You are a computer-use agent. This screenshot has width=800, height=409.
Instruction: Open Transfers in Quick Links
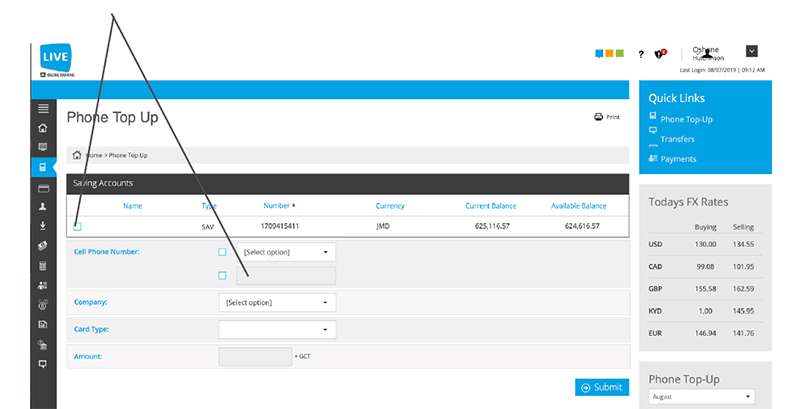coord(677,139)
